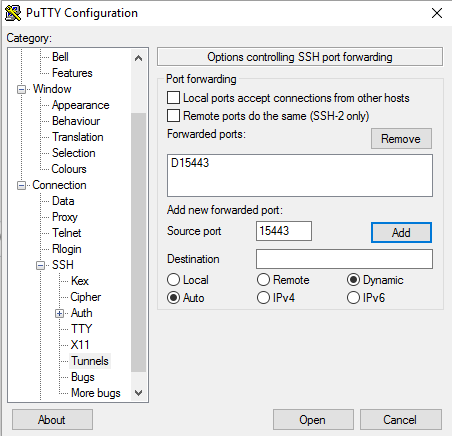Enable local ports accept connections from other hosts

[173, 98]
